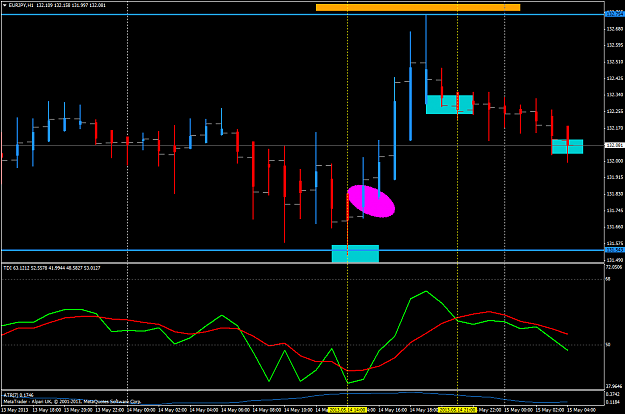Click the 132.170 price scale label
625x414 pixels.
(615, 128)
